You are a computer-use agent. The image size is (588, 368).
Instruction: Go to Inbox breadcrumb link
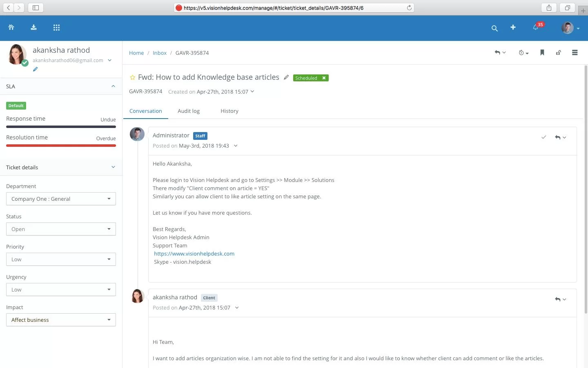coord(160,53)
